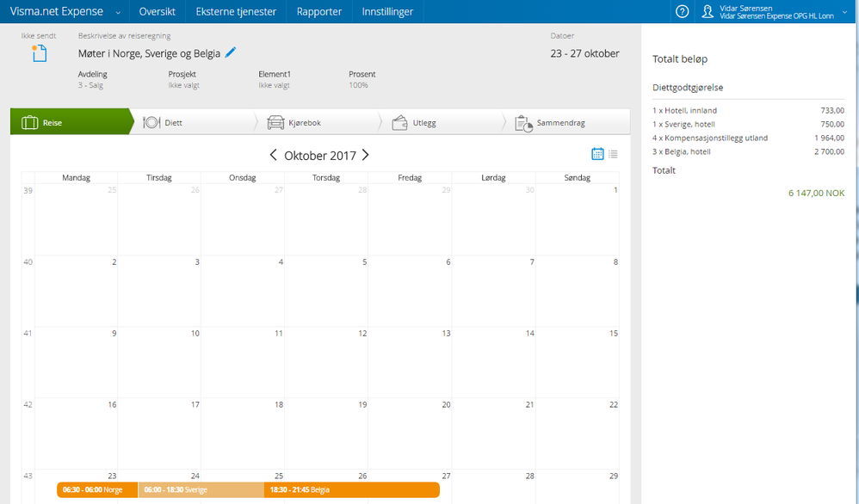Expand the user account dropdown arrow
This screenshot has width=859, height=504.
point(844,12)
